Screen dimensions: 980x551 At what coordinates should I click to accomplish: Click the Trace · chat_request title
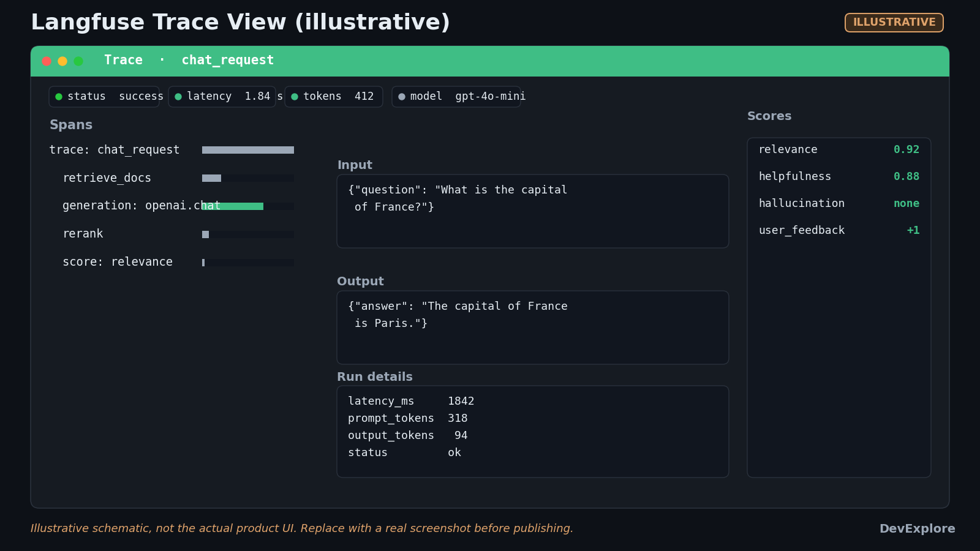189,60
